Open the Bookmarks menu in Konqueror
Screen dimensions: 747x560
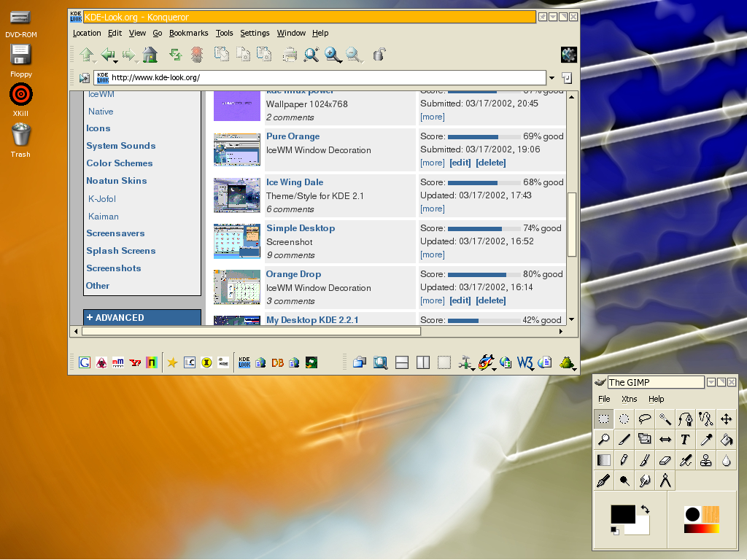click(189, 33)
